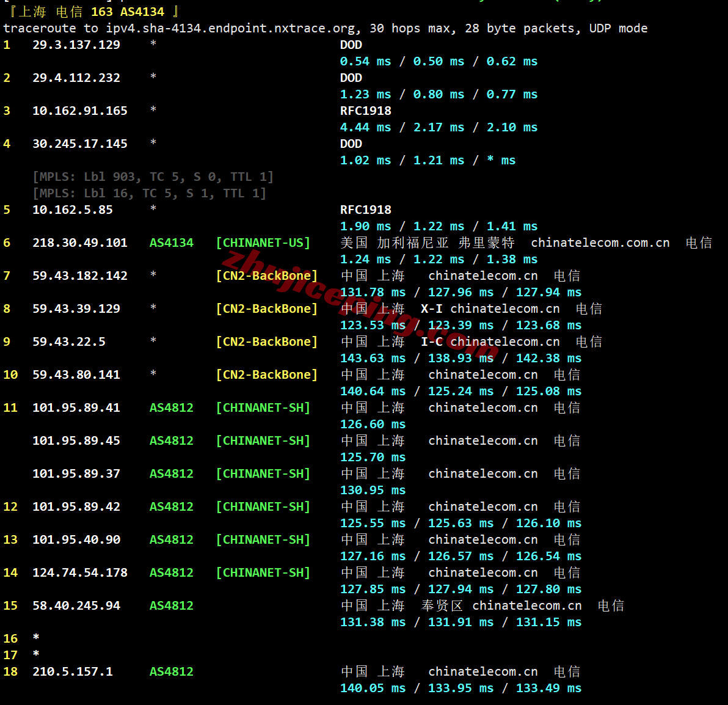Image resolution: width=728 pixels, height=705 pixels.
Task: Click AS4134 on hop 6
Action: pos(172,243)
